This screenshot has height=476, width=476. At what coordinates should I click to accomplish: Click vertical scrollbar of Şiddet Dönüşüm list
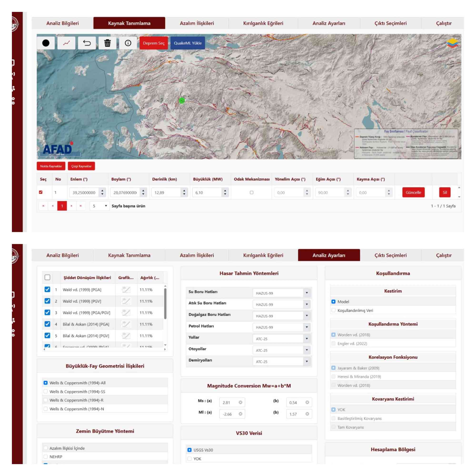point(165,303)
